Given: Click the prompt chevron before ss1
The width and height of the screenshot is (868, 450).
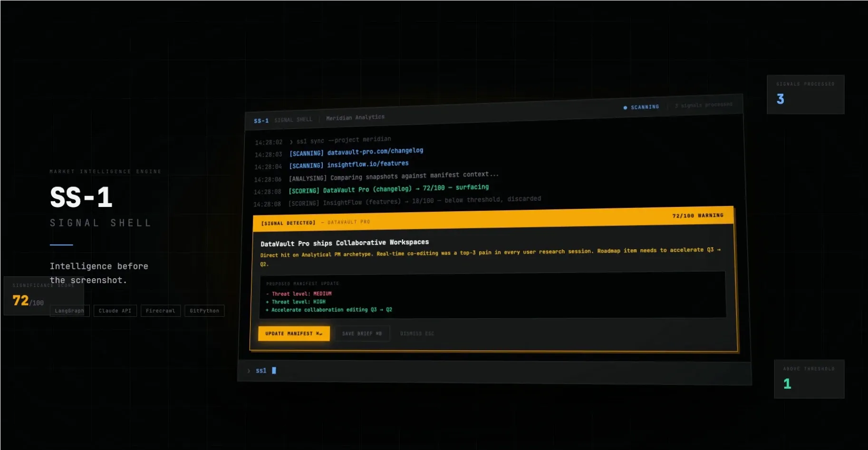Looking at the screenshot, I should 249,371.
